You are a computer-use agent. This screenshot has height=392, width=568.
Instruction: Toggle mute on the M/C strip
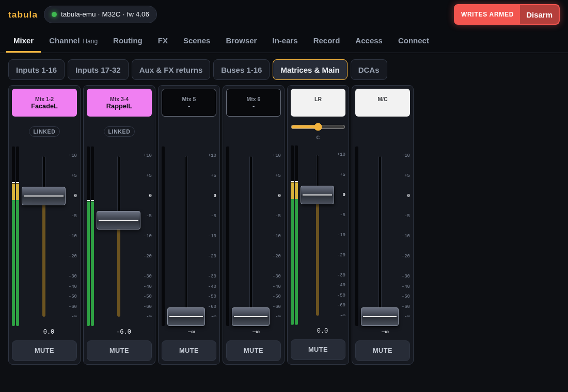click(383, 351)
